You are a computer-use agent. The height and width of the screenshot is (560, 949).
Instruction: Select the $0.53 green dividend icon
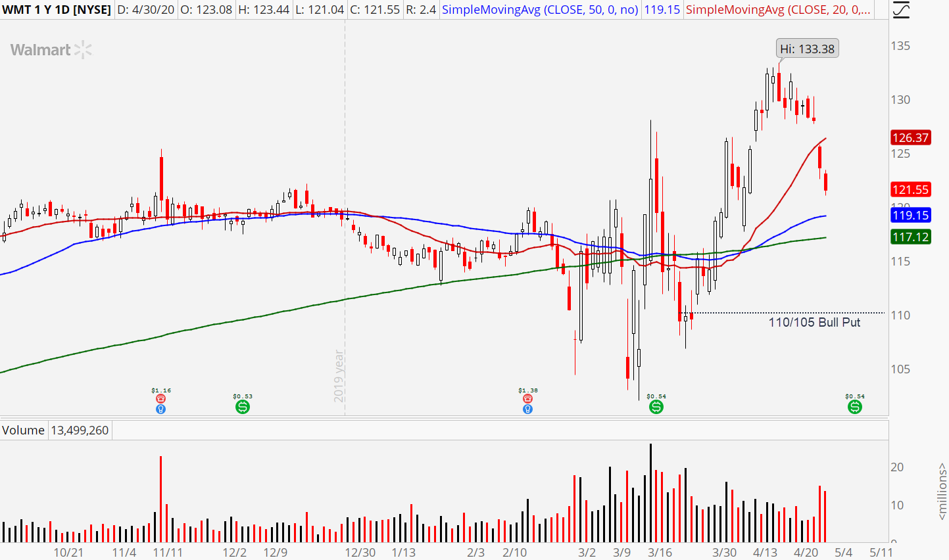pyautogui.click(x=243, y=407)
